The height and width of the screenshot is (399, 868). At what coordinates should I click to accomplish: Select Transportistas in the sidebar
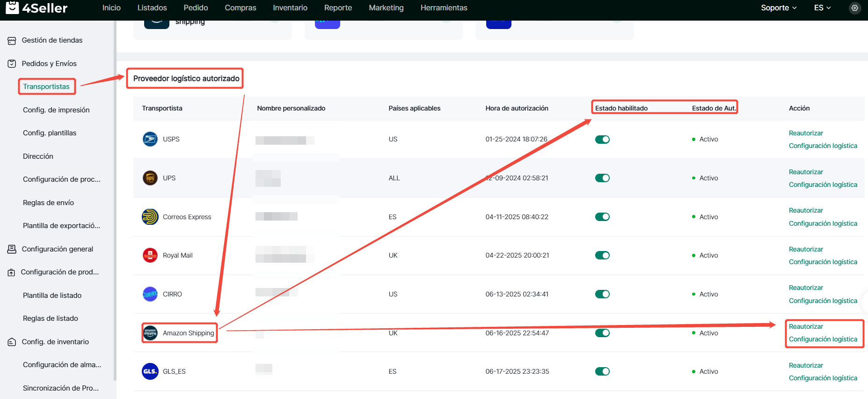click(x=46, y=87)
